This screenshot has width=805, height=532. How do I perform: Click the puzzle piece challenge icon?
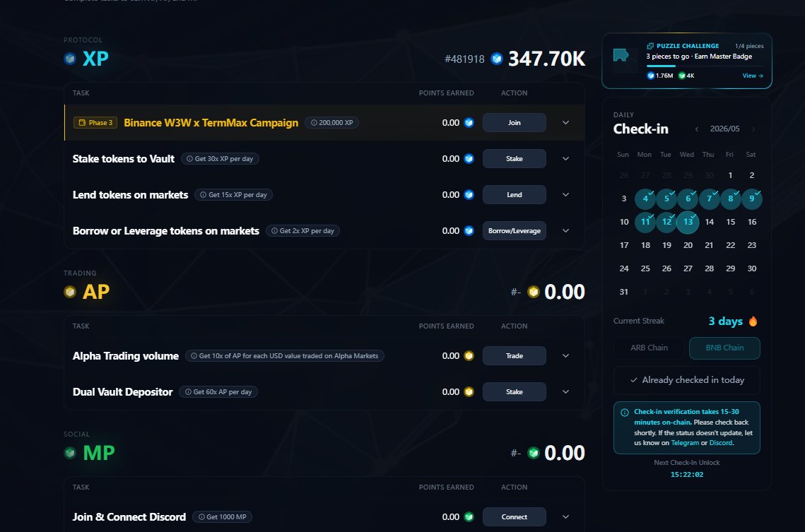point(621,55)
